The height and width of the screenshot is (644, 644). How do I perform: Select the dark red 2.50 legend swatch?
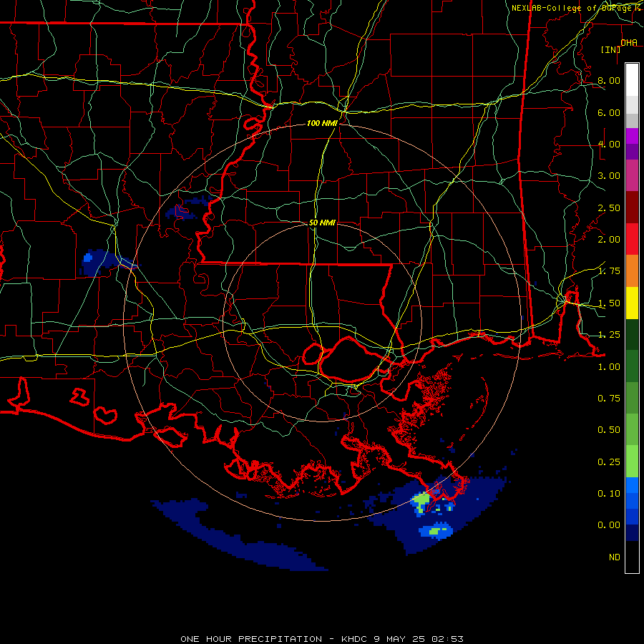point(632,208)
